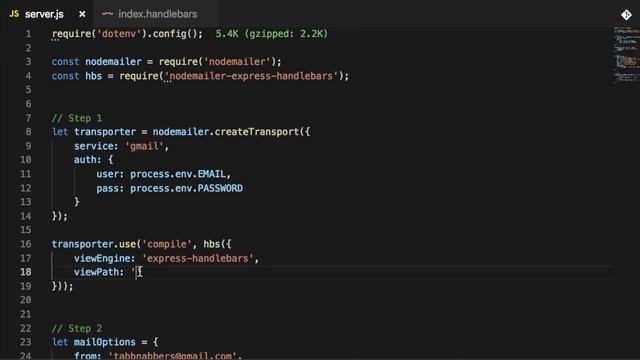Viewport: 640px width, 360px height.
Task: Click 'mailOptions' variable on line 23
Action: (104, 342)
